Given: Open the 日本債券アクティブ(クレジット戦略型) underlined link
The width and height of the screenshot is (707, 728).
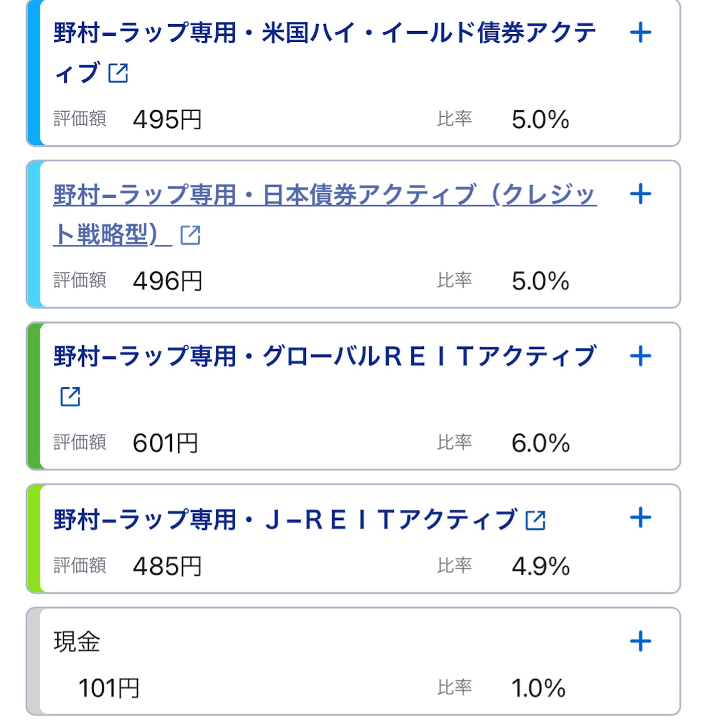Looking at the screenshot, I should 325,215.
